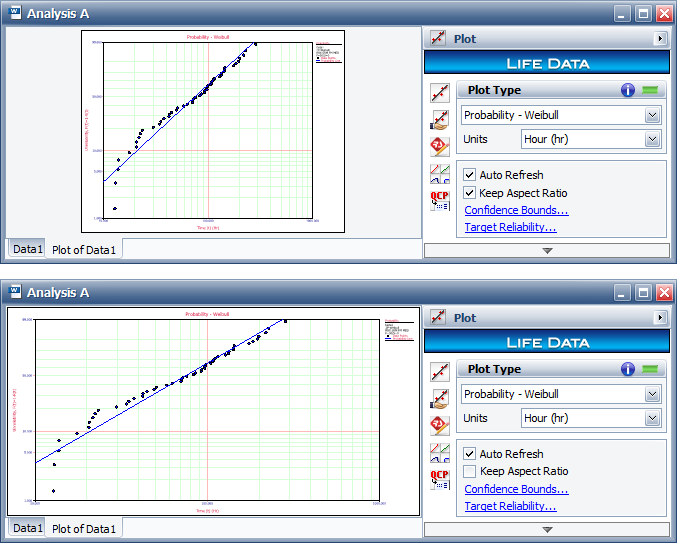Open the Hour (hr) units dropdown in bottom window

click(x=652, y=418)
